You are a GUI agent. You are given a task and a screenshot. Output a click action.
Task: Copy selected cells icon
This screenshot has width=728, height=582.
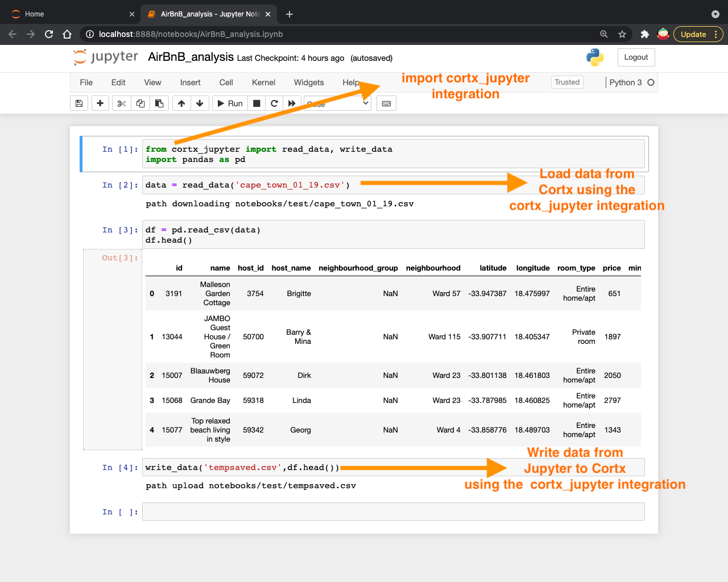[x=140, y=103]
